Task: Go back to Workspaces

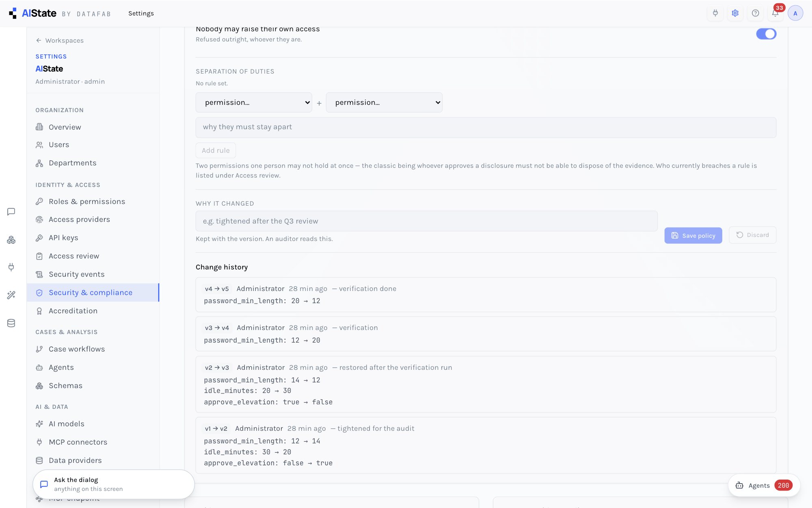Action: [x=60, y=40]
